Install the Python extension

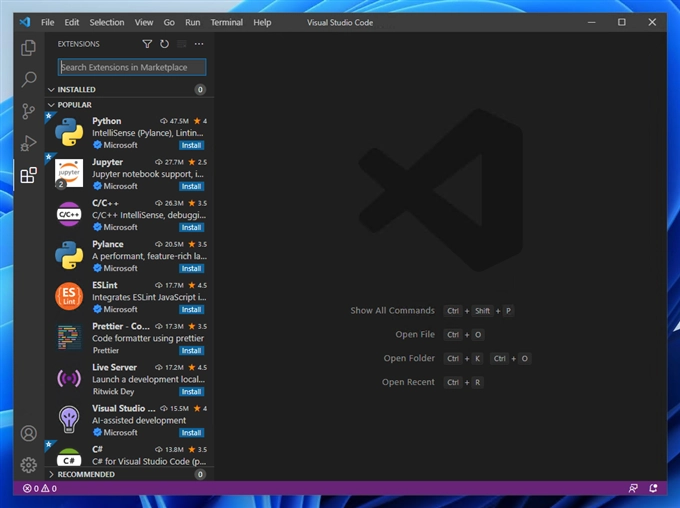(191, 145)
